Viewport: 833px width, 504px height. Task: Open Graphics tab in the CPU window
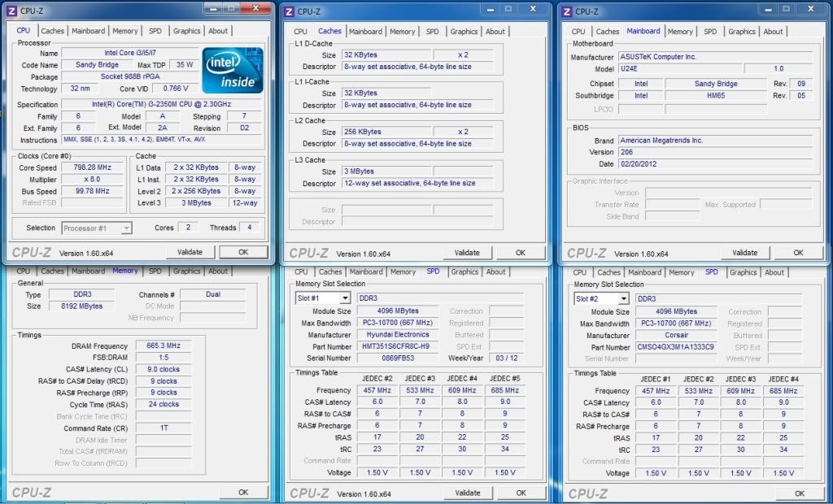(x=186, y=31)
